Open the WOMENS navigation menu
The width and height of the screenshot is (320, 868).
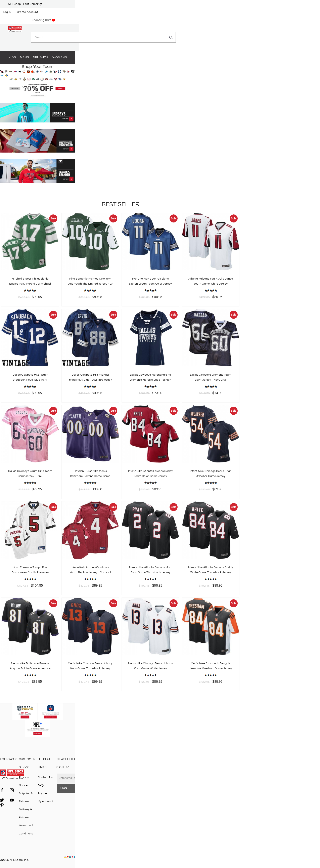(60, 57)
